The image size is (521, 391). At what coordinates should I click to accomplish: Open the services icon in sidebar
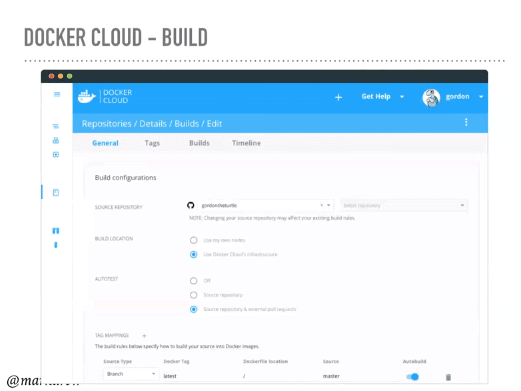click(56, 140)
